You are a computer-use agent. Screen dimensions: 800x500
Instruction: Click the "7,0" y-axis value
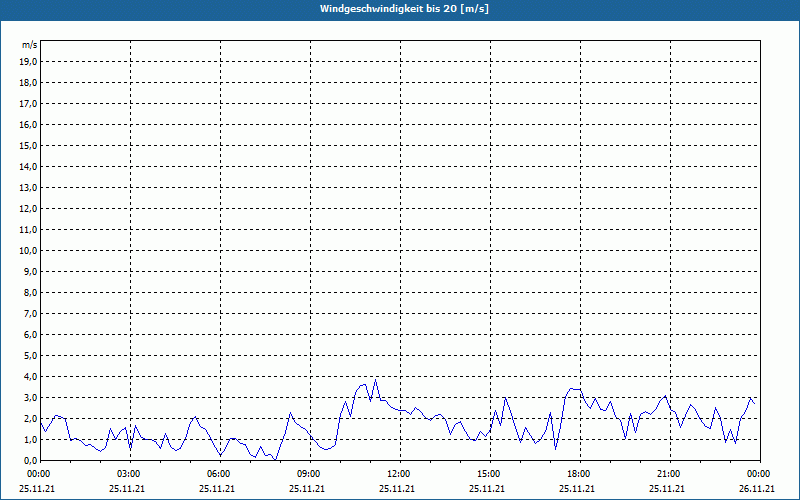pyautogui.click(x=30, y=313)
